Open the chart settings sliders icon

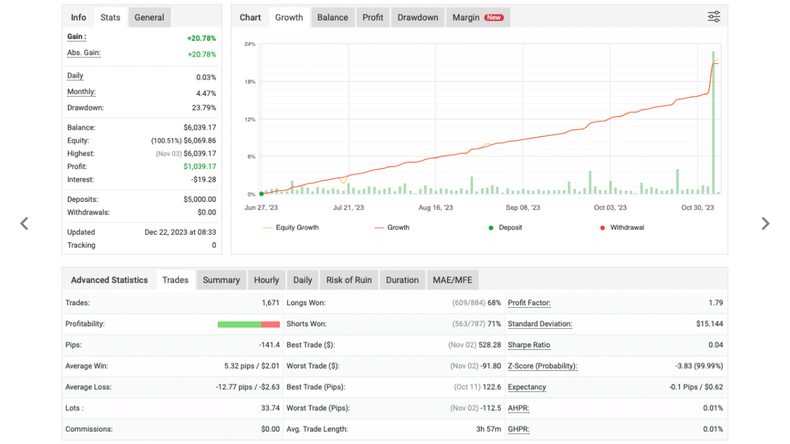point(713,17)
